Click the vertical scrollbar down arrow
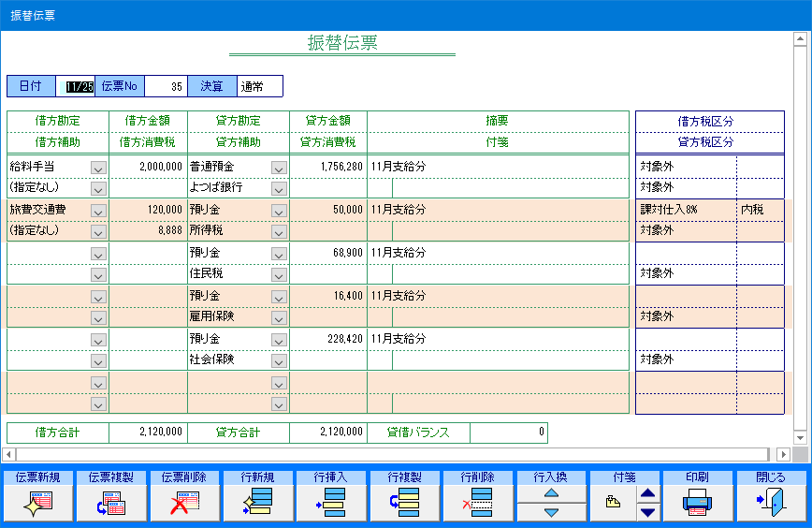 (x=800, y=437)
